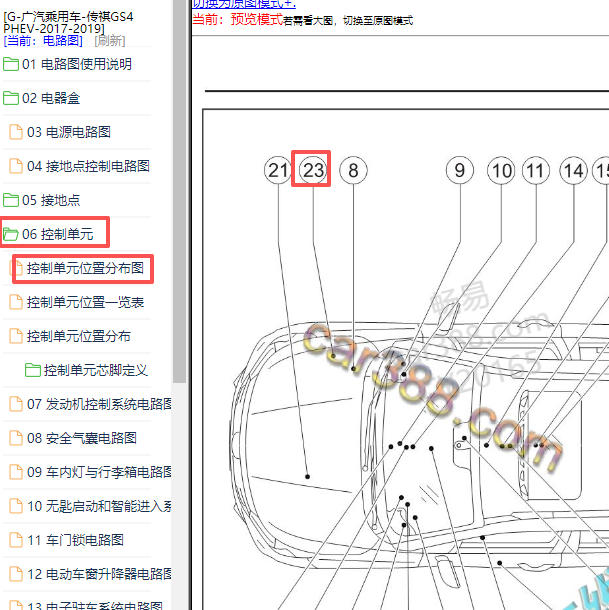Click document icon beside 11 车门锁电路图

[x=16, y=540]
